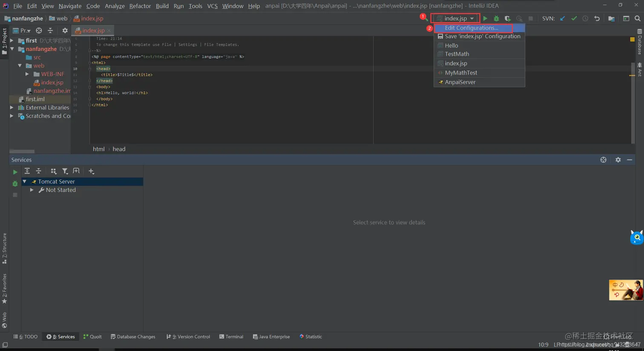Open the Refactor menu
The height and width of the screenshot is (351, 644).
click(140, 6)
